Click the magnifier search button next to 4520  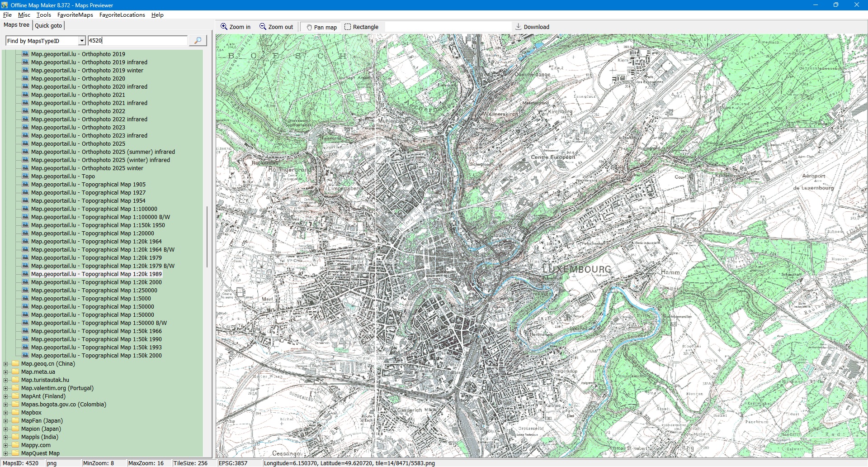tap(198, 41)
